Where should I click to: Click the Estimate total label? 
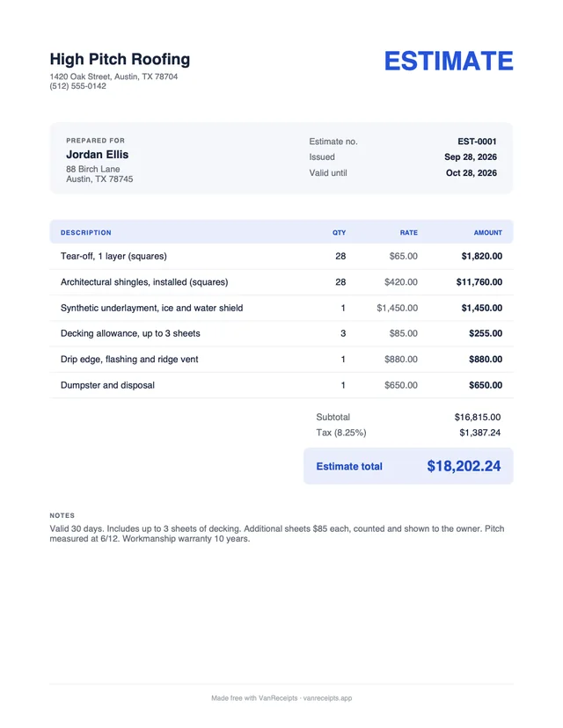(349, 466)
